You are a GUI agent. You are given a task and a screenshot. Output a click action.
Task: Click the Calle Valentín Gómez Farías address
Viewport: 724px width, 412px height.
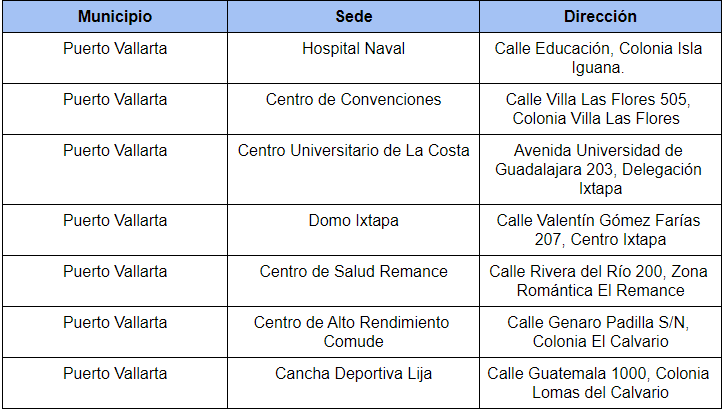(598, 230)
